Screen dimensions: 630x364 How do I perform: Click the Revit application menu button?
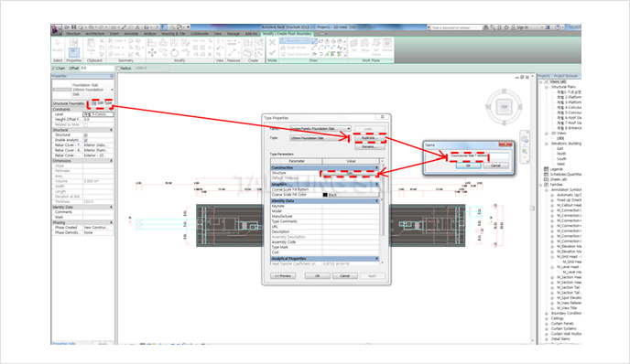[x=55, y=29]
